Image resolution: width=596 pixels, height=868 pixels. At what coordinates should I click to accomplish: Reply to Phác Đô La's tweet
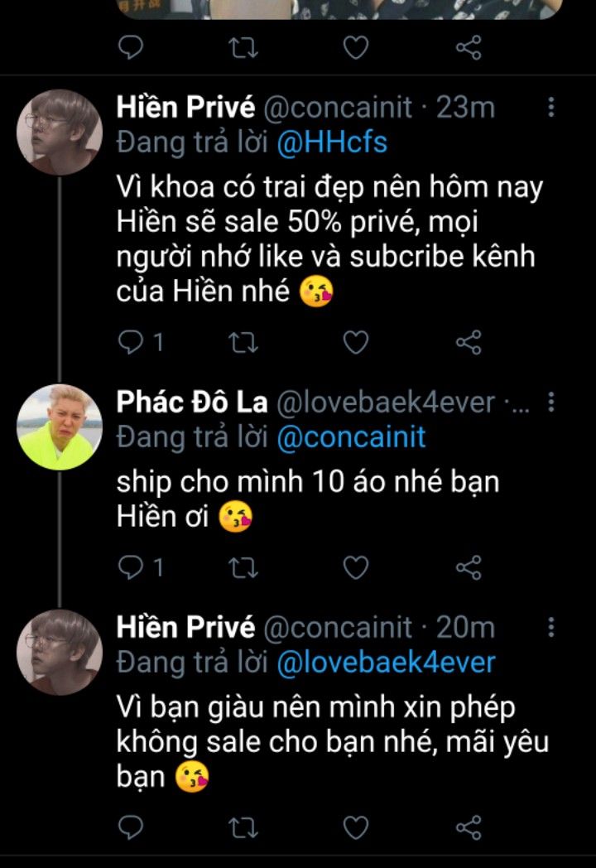click(132, 567)
